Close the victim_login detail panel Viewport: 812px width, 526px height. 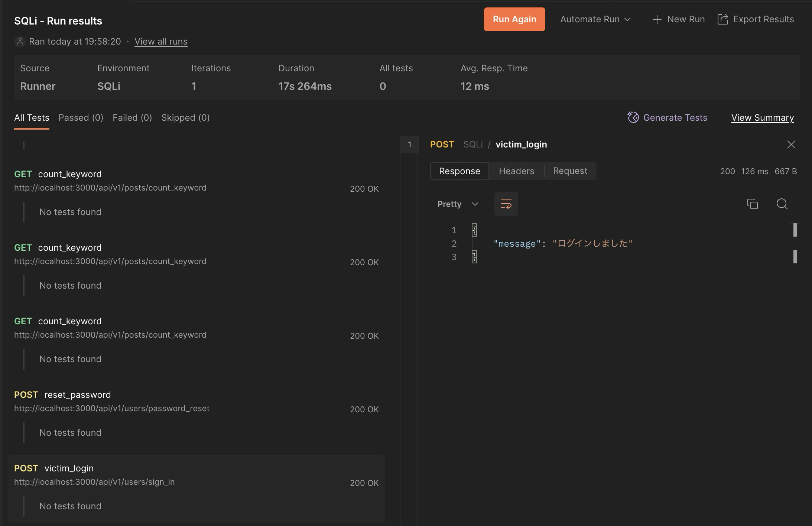pos(791,145)
